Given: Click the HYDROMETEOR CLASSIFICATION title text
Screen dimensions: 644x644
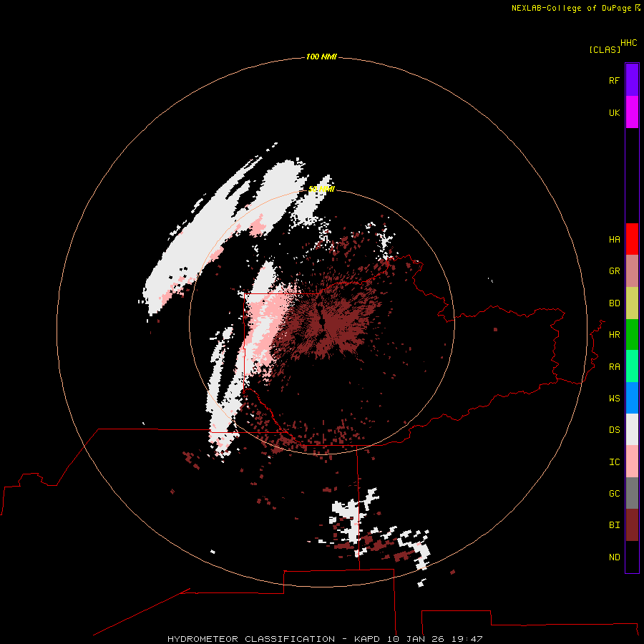Looking at the screenshot, I should click(251, 639).
